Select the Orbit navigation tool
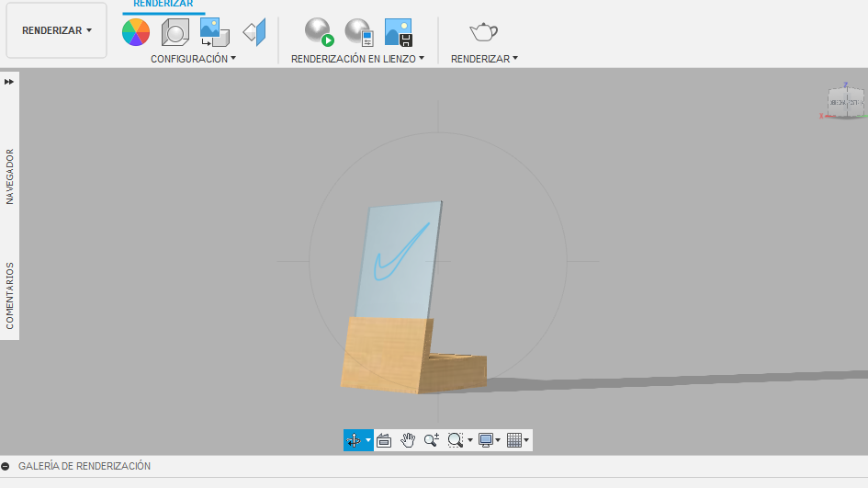Screen dimensions: 868x488 pos(354,440)
